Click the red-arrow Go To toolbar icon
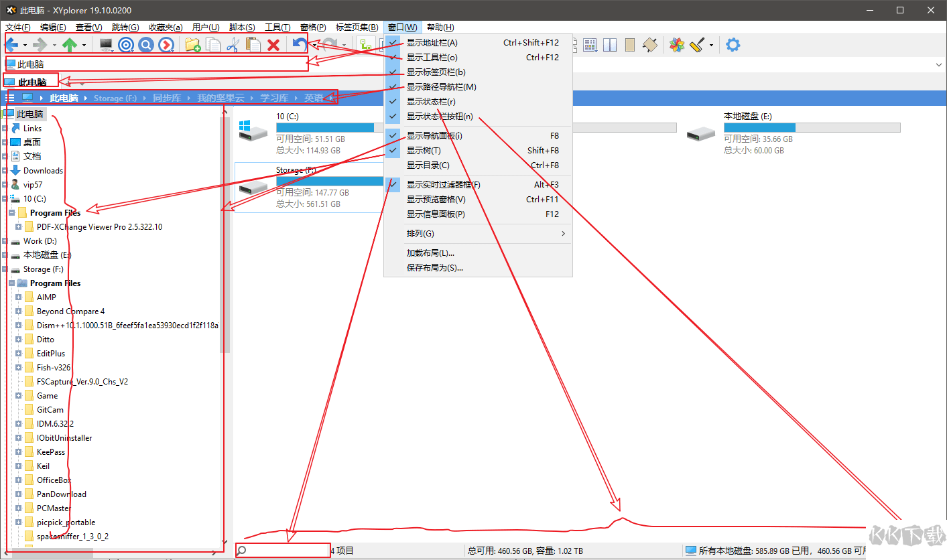 pos(166,45)
